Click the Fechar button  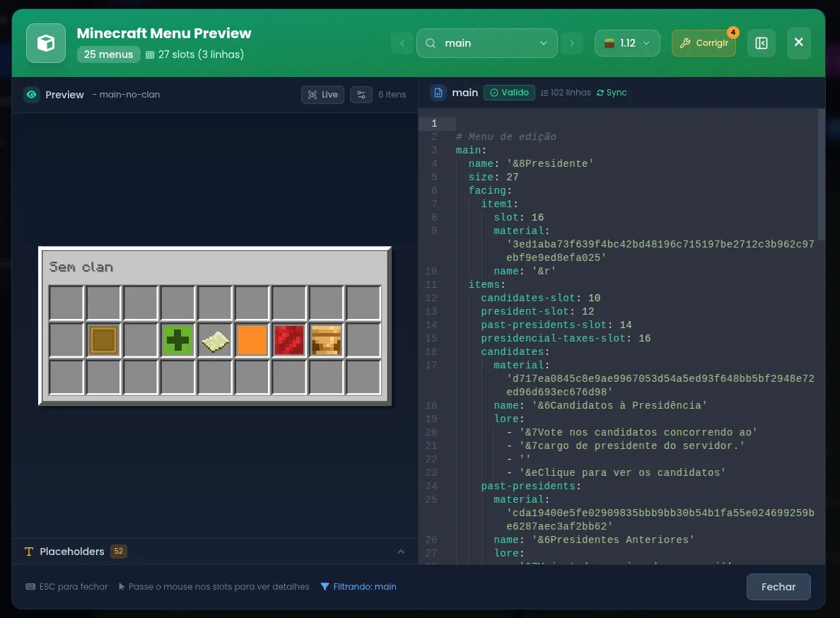click(778, 587)
